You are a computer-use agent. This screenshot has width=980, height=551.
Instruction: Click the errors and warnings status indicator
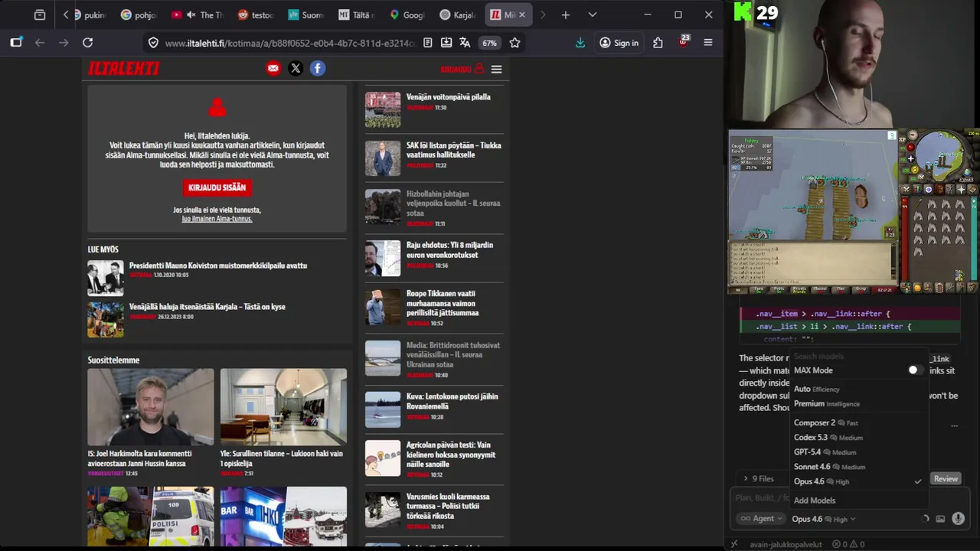(848, 545)
